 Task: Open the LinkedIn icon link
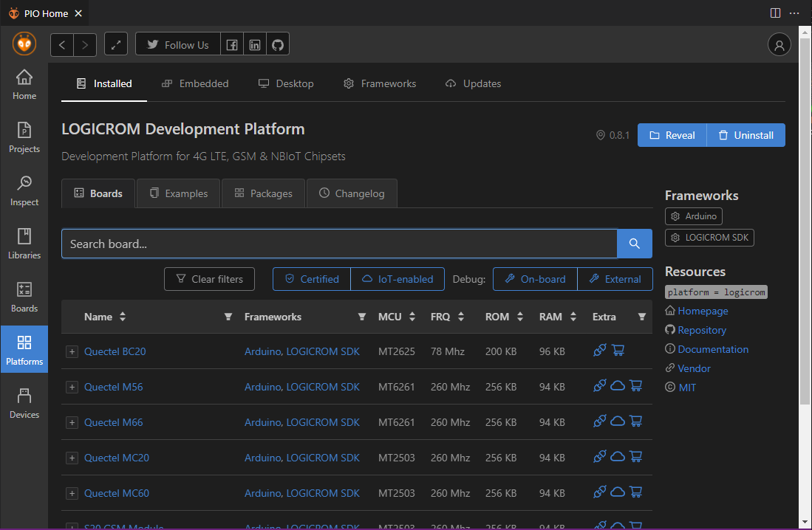[x=255, y=44]
